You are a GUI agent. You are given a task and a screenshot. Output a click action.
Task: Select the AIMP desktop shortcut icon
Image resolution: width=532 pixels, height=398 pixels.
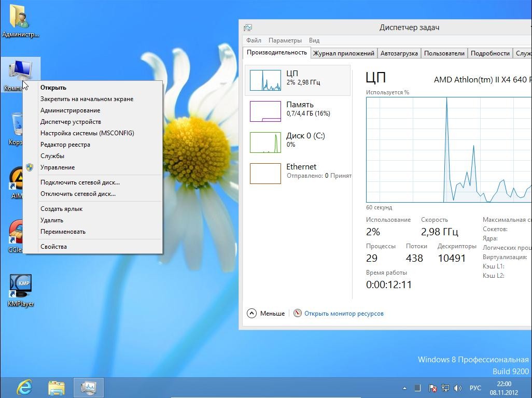[x=16, y=179]
